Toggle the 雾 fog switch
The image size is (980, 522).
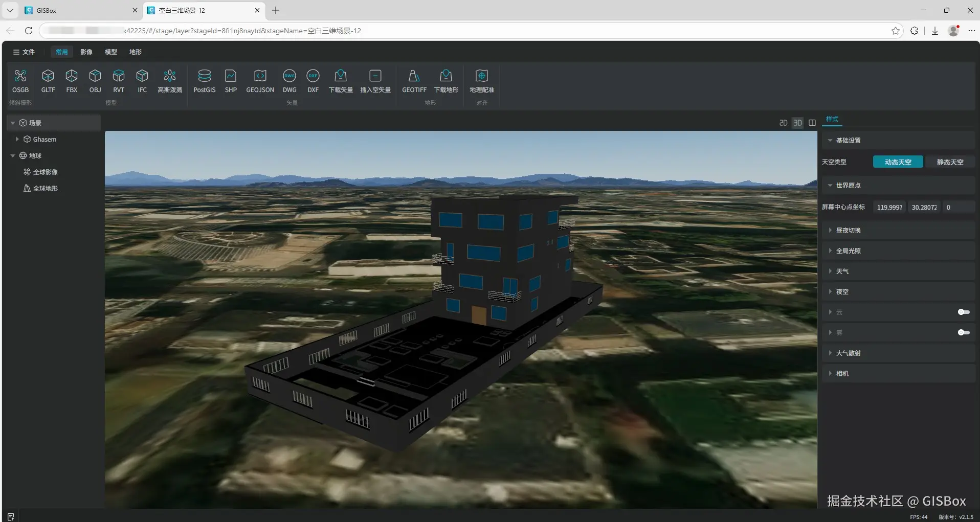[x=964, y=332]
